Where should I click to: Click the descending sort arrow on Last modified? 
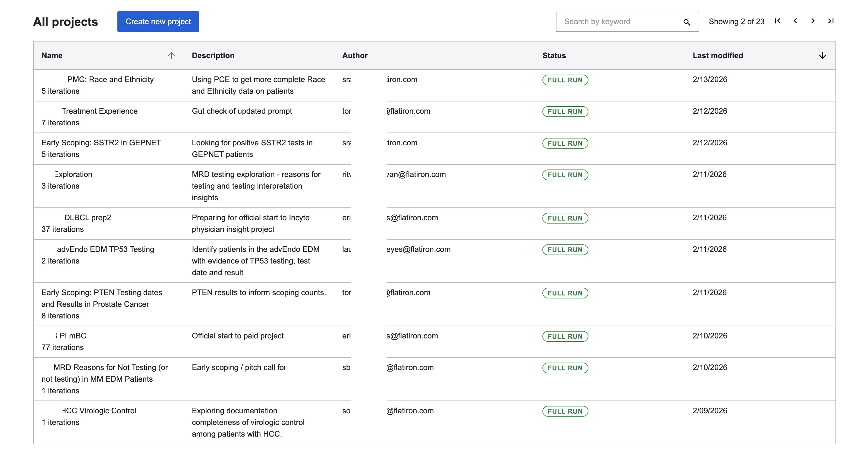coord(822,55)
